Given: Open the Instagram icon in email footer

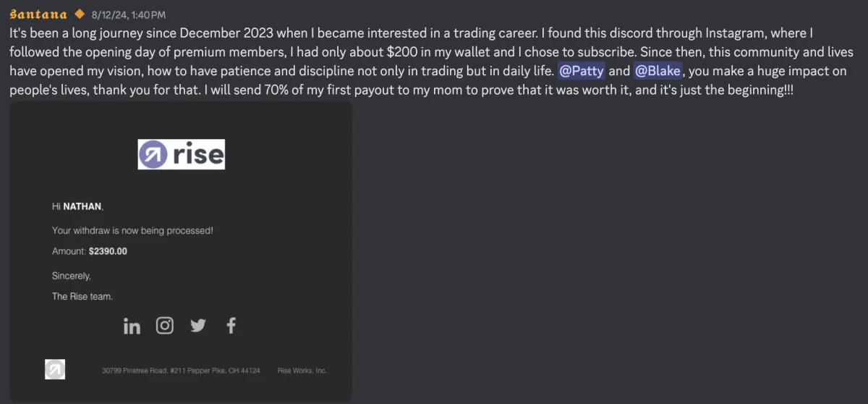Looking at the screenshot, I should [x=165, y=326].
